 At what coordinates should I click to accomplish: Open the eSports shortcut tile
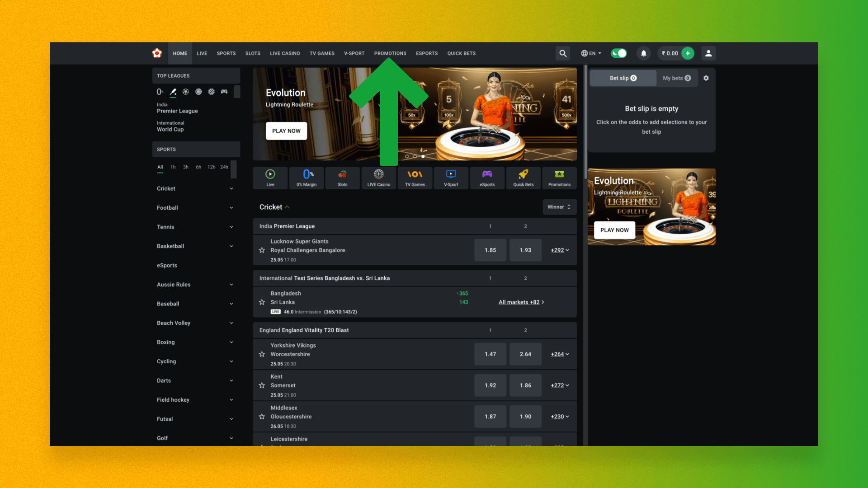(487, 178)
